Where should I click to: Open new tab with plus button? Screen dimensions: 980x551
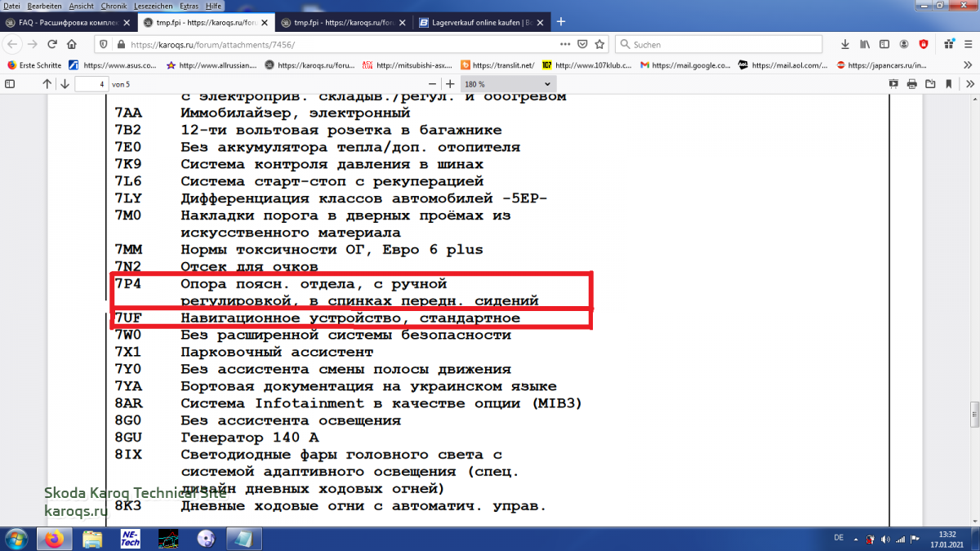click(560, 22)
